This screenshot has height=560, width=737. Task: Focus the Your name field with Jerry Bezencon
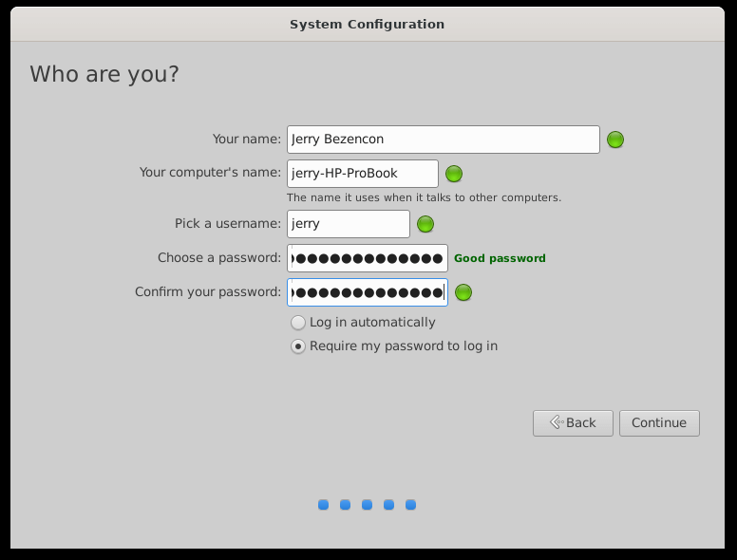pyautogui.click(x=443, y=140)
